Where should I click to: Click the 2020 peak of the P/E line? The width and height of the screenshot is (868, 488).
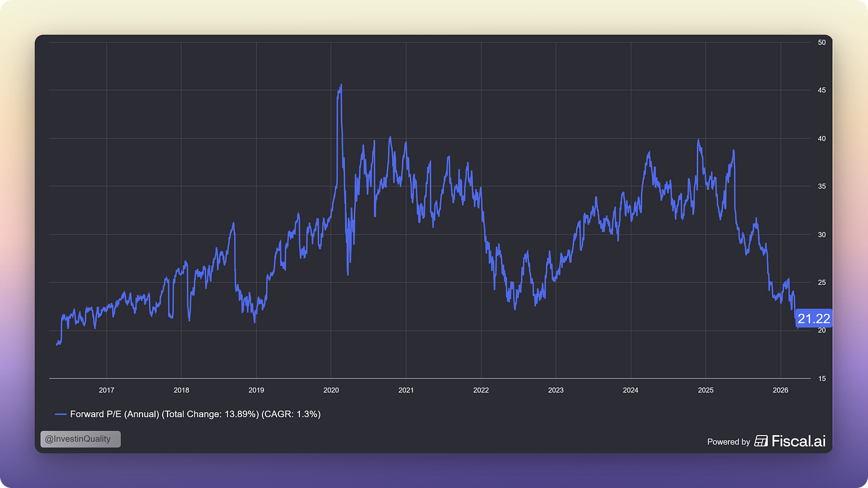click(340, 85)
